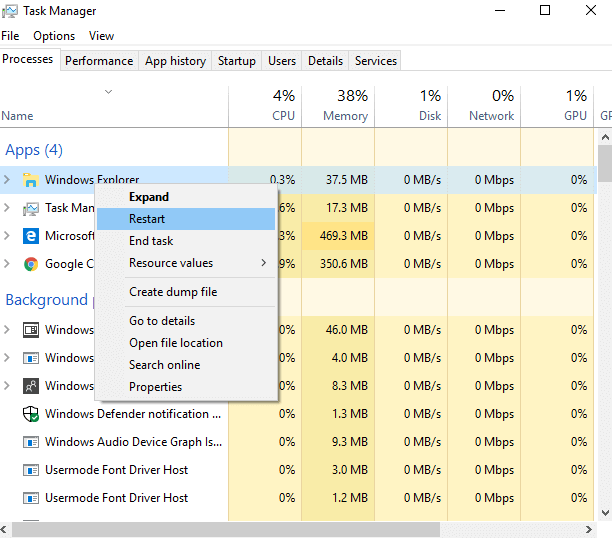Select Open file location
This screenshot has width=612, height=538.
pyautogui.click(x=186, y=343)
